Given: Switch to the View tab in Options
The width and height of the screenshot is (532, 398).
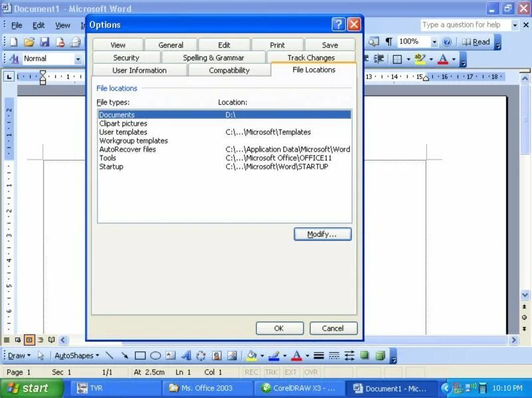Looking at the screenshot, I should click(118, 45).
